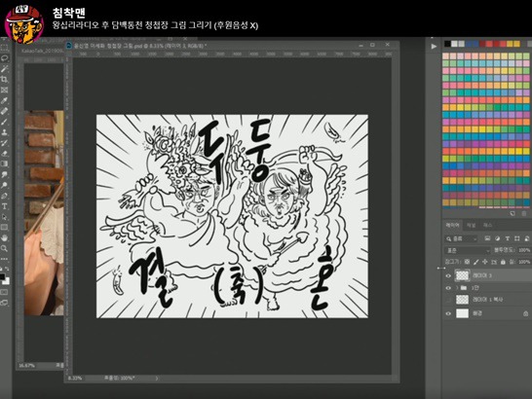This screenshot has width=532, height=399.
Task: Toggle Quick Mask mode
Action: pyautogui.click(x=5, y=292)
